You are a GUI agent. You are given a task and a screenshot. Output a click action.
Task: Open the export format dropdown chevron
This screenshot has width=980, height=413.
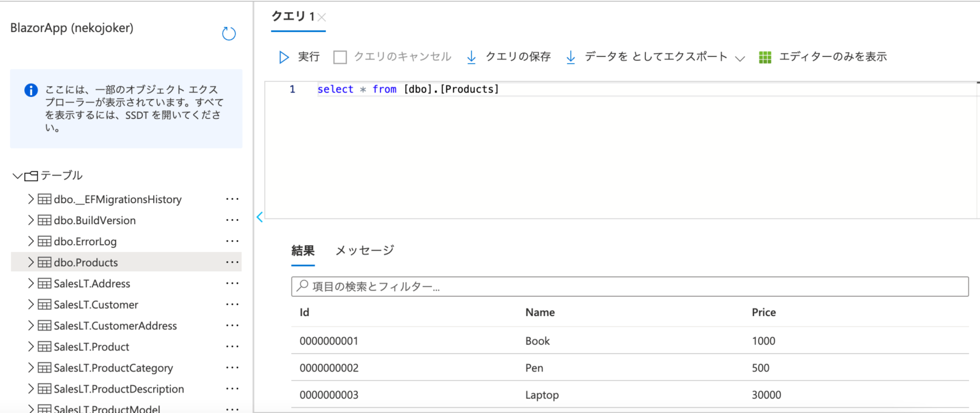[x=741, y=57]
